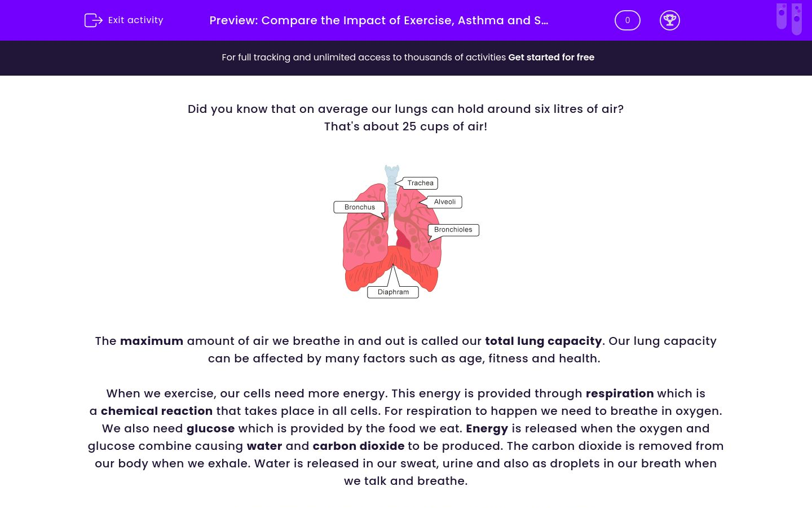Click the Get started for free link

(x=551, y=57)
